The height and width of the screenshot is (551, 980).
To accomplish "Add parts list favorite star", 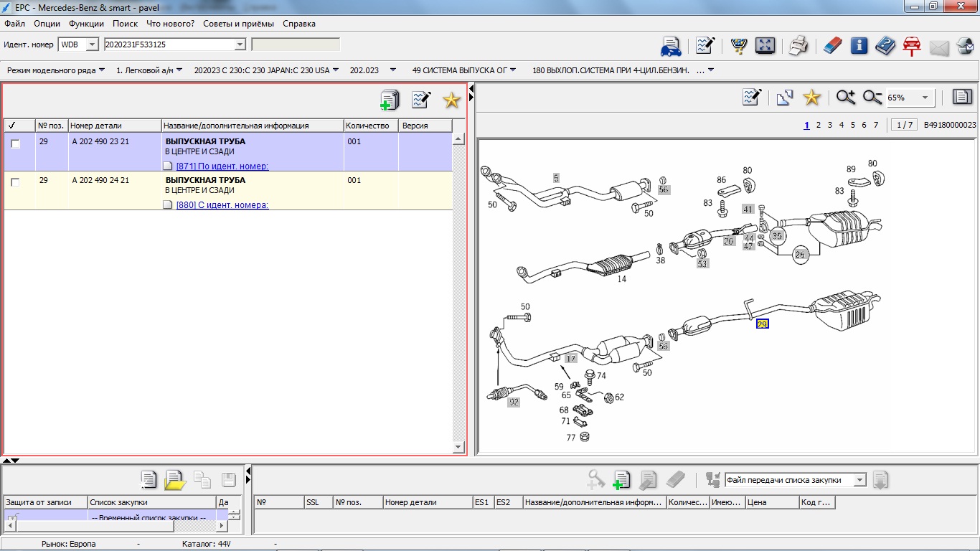I will coord(451,100).
